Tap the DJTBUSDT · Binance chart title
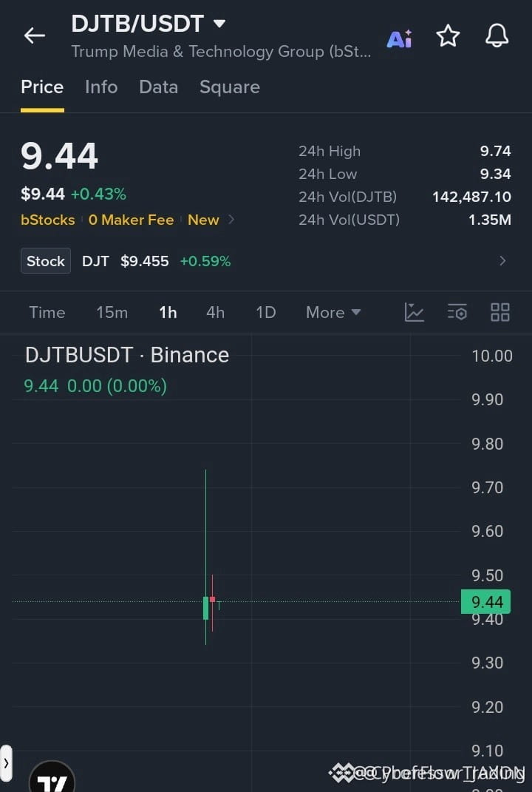The image size is (532, 792). click(127, 355)
